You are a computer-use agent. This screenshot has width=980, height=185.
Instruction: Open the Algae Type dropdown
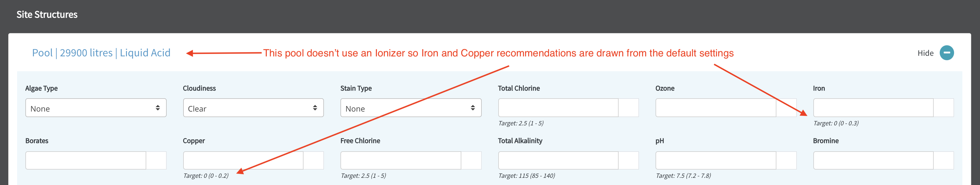[96, 108]
